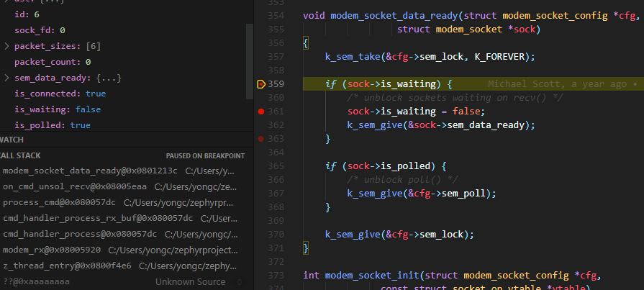Click sock->is_polled condition on line 365
The height and width of the screenshot is (290, 644).
tap(391, 166)
